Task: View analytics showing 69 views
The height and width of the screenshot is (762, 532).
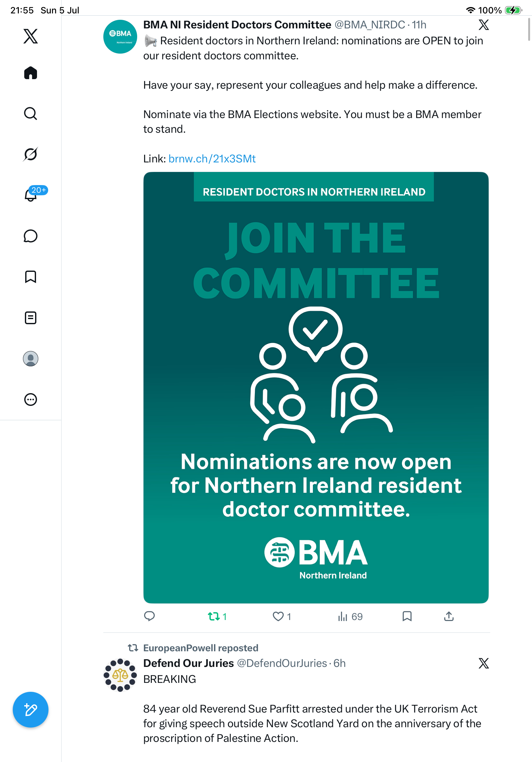Action: (350, 616)
